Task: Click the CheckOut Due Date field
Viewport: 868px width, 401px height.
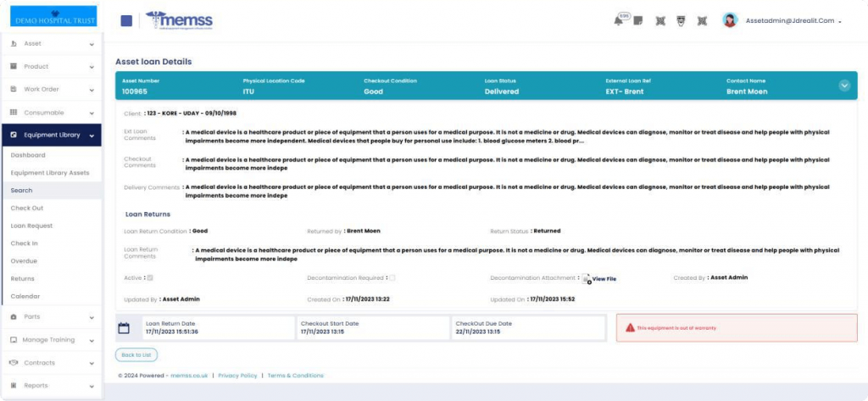Action: point(528,328)
